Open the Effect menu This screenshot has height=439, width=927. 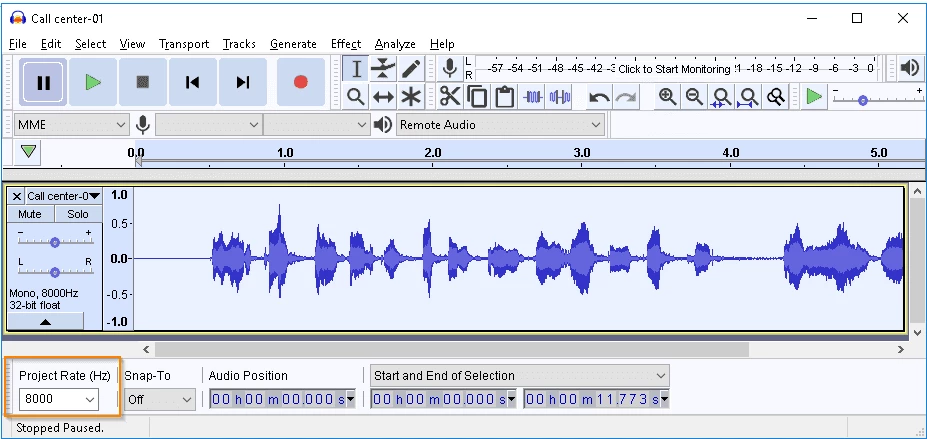pyautogui.click(x=346, y=44)
